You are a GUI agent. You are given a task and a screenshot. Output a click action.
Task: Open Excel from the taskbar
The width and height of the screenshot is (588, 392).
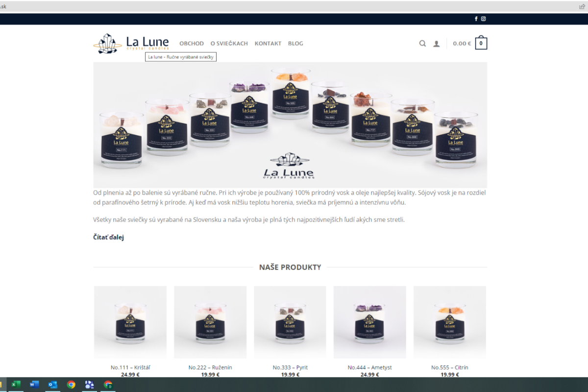tap(16, 385)
